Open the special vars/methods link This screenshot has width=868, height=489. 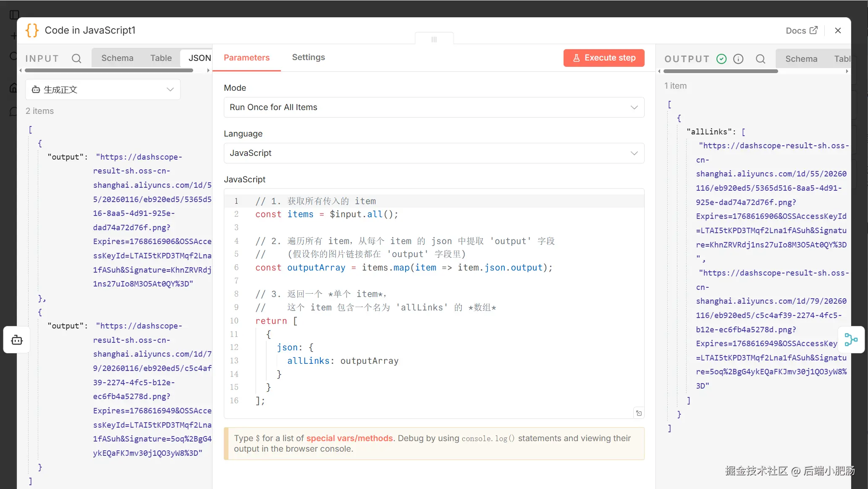349,438
